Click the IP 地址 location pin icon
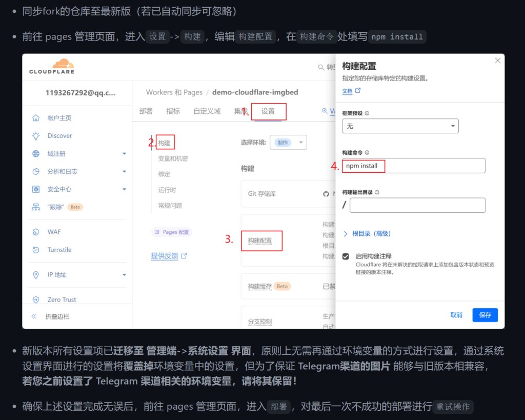This screenshot has height=420, width=525. [36, 275]
